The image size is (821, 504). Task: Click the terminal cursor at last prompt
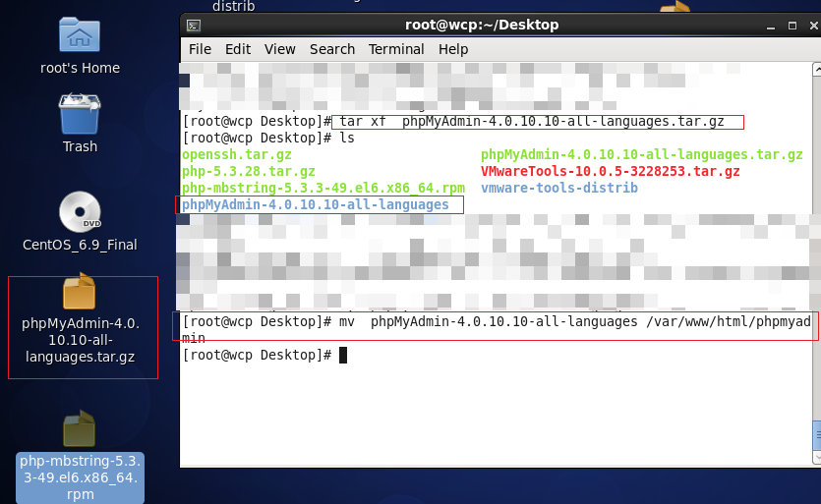[x=343, y=356]
